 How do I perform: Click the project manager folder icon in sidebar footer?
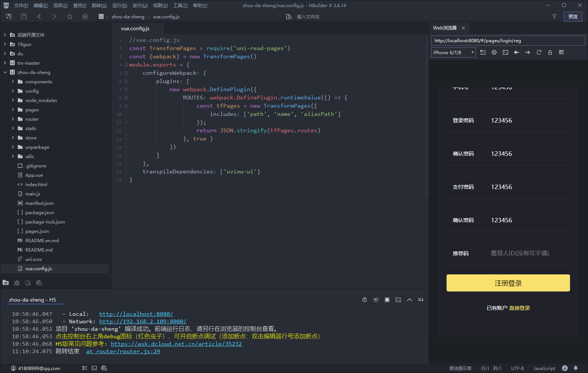click(x=6, y=283)
